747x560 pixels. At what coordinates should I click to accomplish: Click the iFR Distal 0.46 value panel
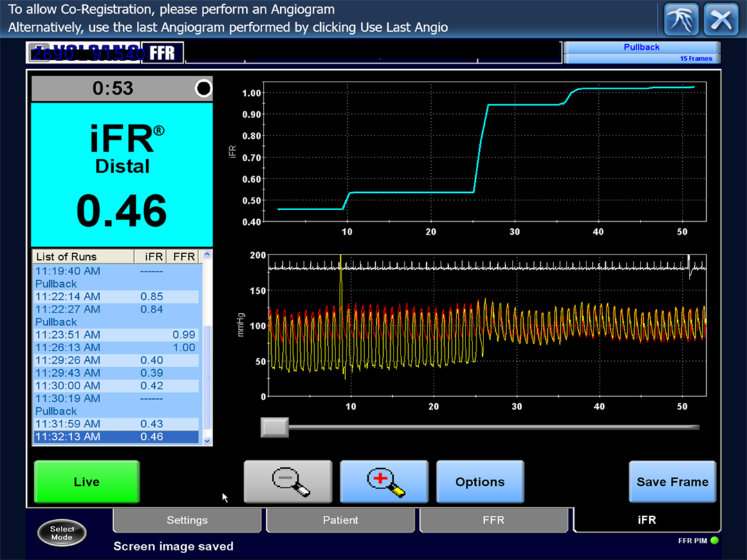coord(122,175)
